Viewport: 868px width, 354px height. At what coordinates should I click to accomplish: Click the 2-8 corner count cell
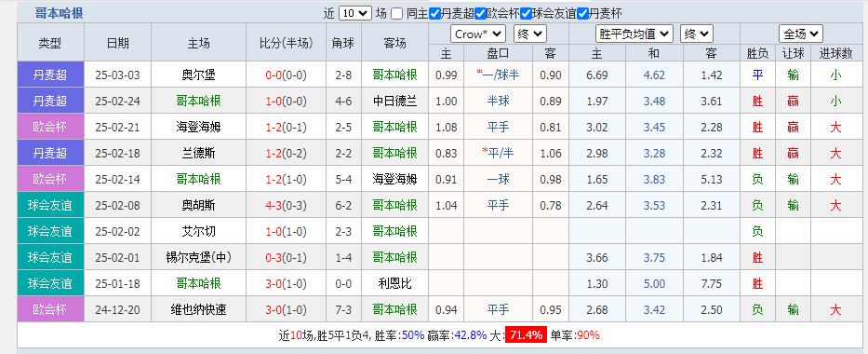[343, 75]
